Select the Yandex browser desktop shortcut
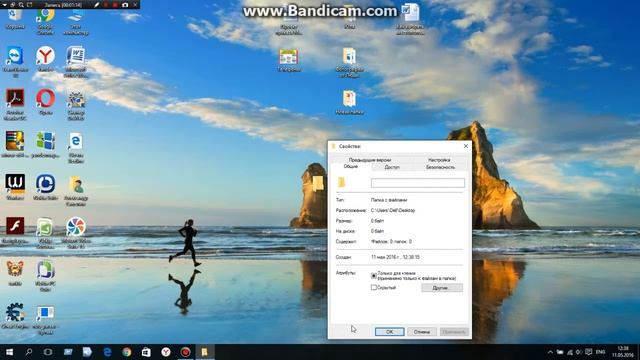This screenshot has height=360, width=640. 45,58
